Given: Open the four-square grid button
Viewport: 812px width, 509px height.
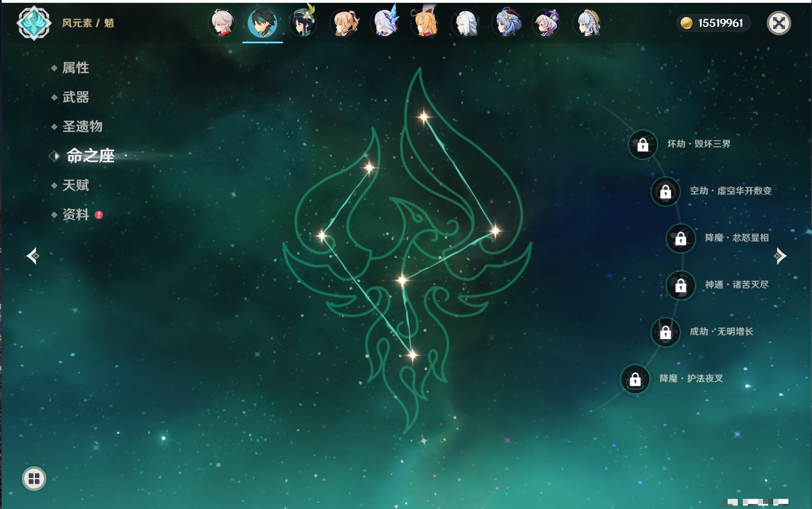Looking at the screenshot, I should click(x=34, y=479).
